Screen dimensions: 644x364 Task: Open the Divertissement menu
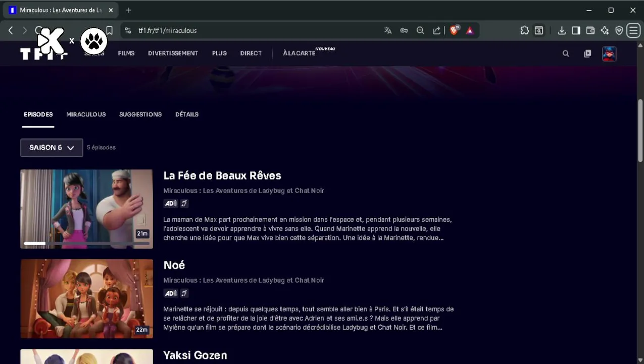click(x=173, y=53)
